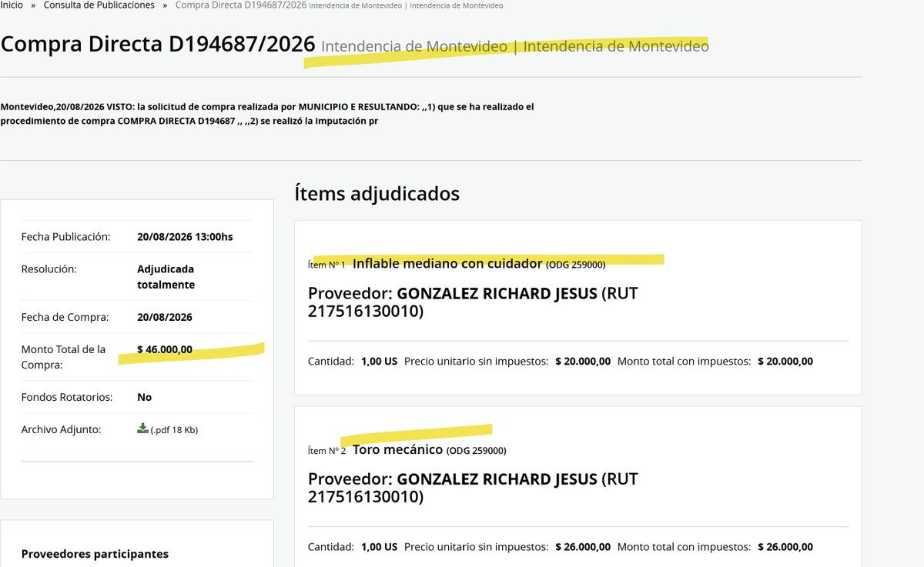This screenshot has height=567, width=924.
Task: Download the attached PDF file icon
Action: pos(142,429)
